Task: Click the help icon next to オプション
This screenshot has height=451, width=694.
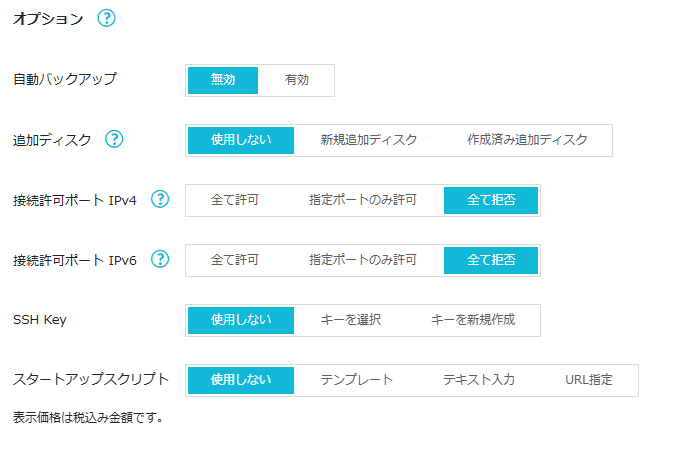Action: 108,19
